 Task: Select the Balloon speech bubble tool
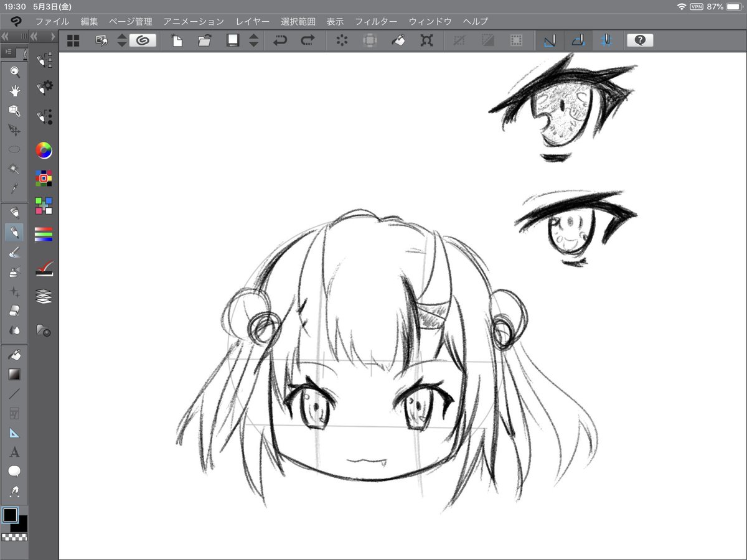click(14, 472)
